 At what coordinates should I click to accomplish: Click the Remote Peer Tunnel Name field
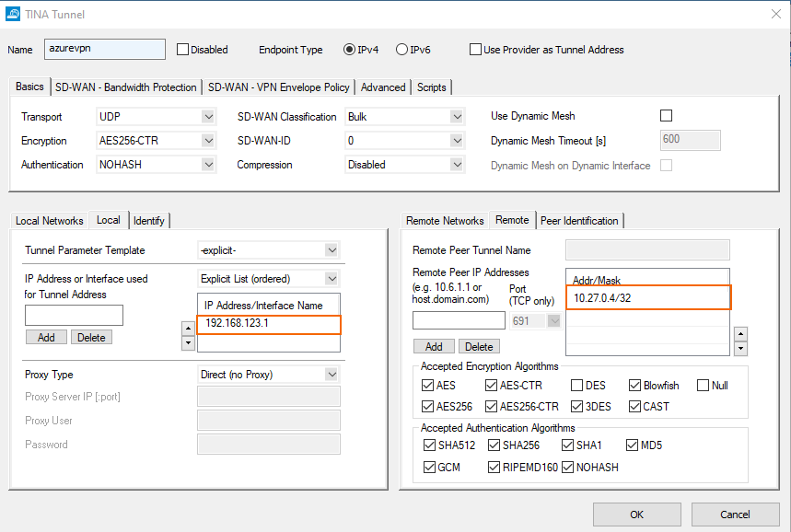pyautogui.click(x=647, y=250)
